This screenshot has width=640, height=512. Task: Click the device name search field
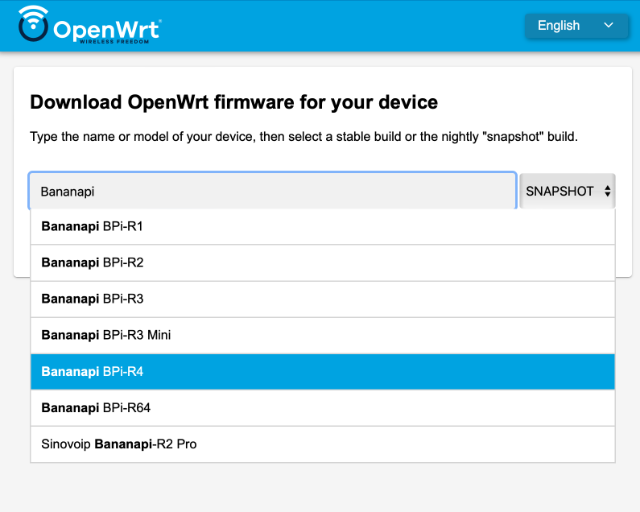click(272, 191)
